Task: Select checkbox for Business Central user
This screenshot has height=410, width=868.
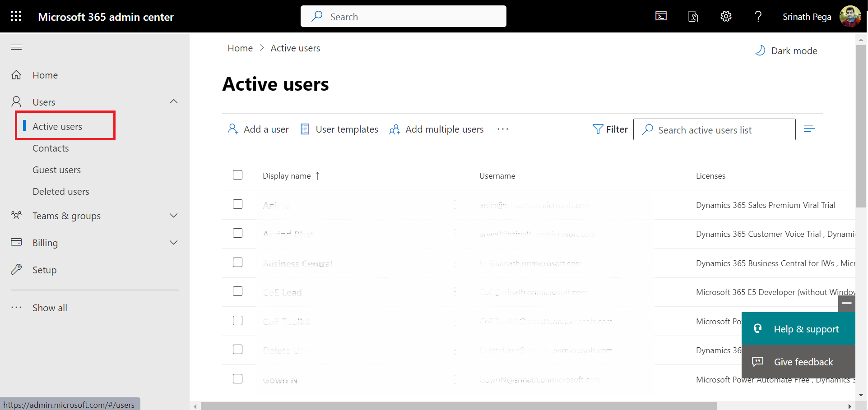Action: tap(237, 263)
